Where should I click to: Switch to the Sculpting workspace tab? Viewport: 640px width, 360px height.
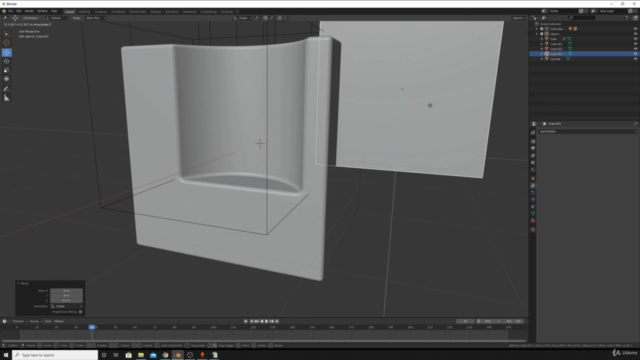[100, 12]
